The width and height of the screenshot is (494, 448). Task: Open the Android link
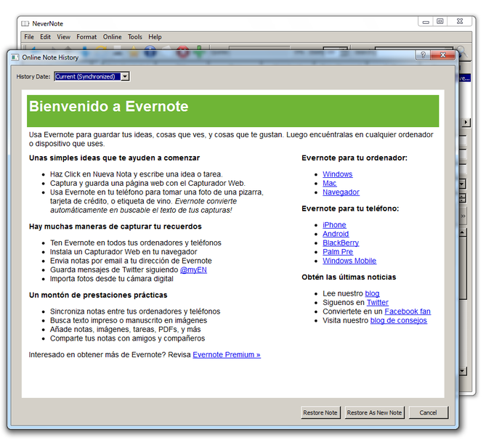pos(336,234)
